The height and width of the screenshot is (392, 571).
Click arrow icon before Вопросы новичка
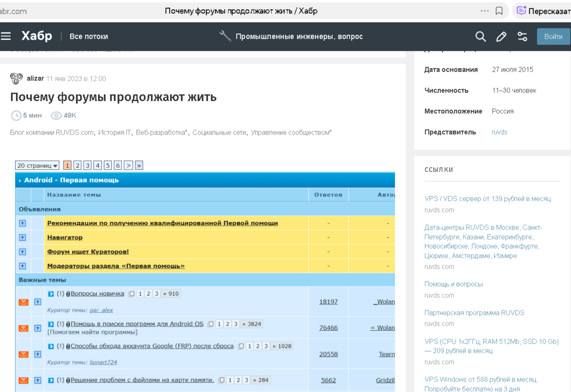click(51, 294)
